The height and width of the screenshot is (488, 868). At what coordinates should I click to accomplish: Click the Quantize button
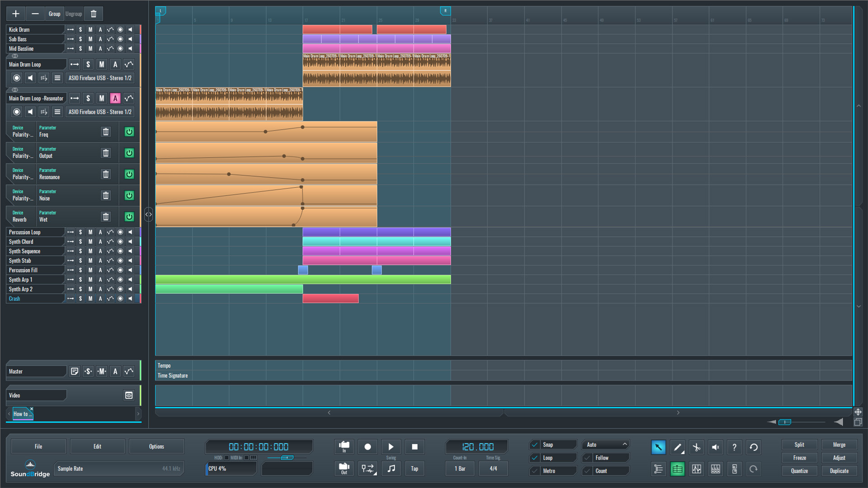799,471
